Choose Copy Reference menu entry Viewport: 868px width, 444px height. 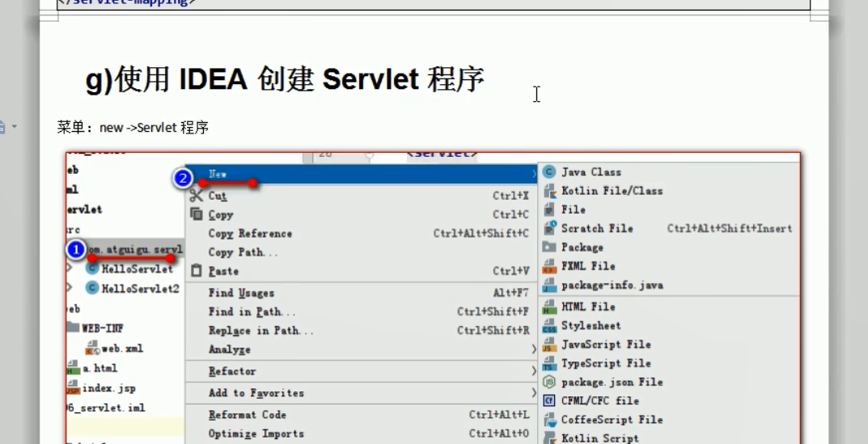click(x=361, y=233)
